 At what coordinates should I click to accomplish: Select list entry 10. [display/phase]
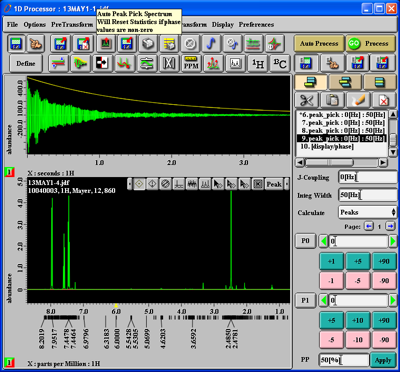342,147
